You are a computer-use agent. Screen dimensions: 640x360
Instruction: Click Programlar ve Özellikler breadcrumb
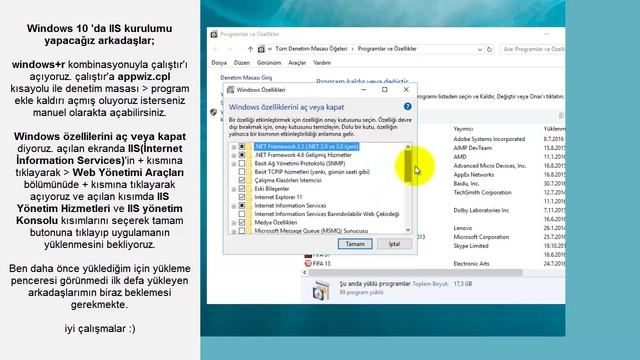point(387,49)
